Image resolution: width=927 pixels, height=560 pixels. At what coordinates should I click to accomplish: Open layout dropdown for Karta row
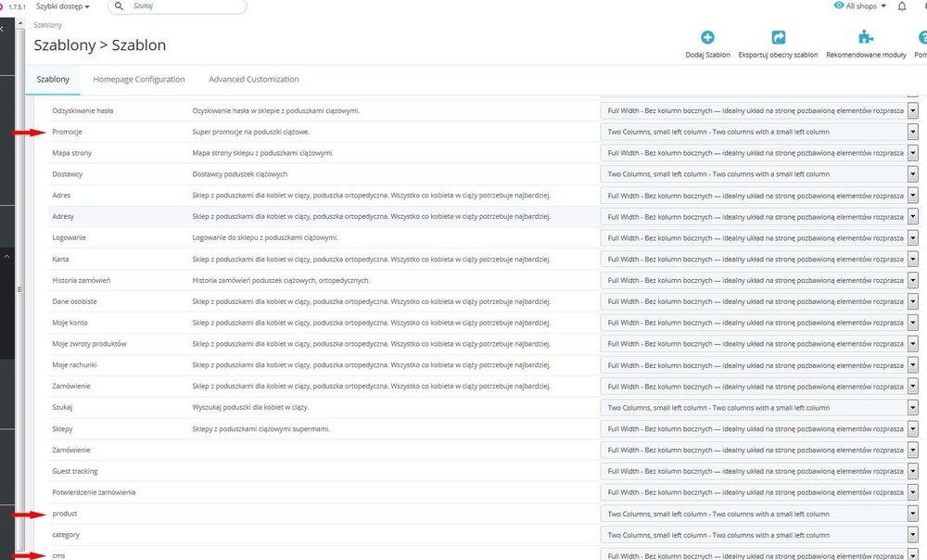(759, 260)
